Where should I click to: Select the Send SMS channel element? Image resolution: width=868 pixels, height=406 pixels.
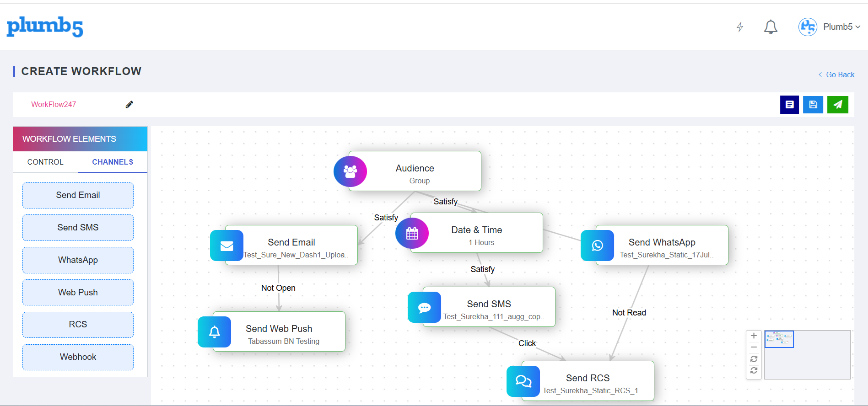pyautogui.click(x=78, y=228)
